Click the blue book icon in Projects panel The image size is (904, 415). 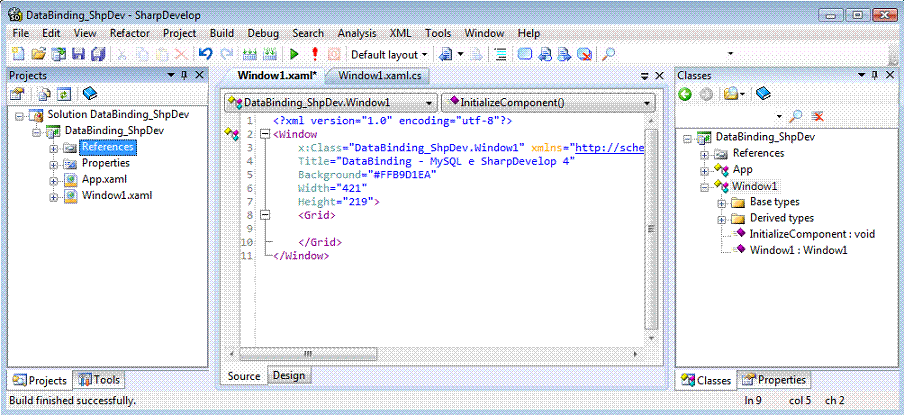pyautogui.click(x=89, y=93)
